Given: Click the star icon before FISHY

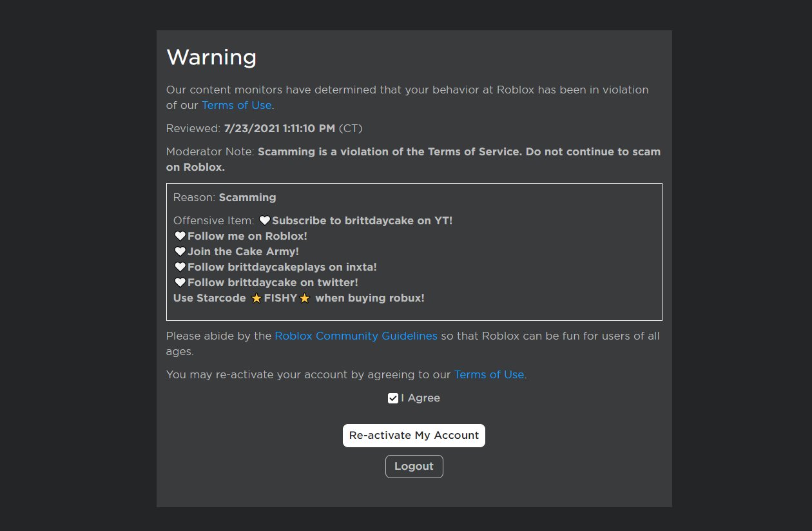Looking at the screenshot, I should (256, 298).
